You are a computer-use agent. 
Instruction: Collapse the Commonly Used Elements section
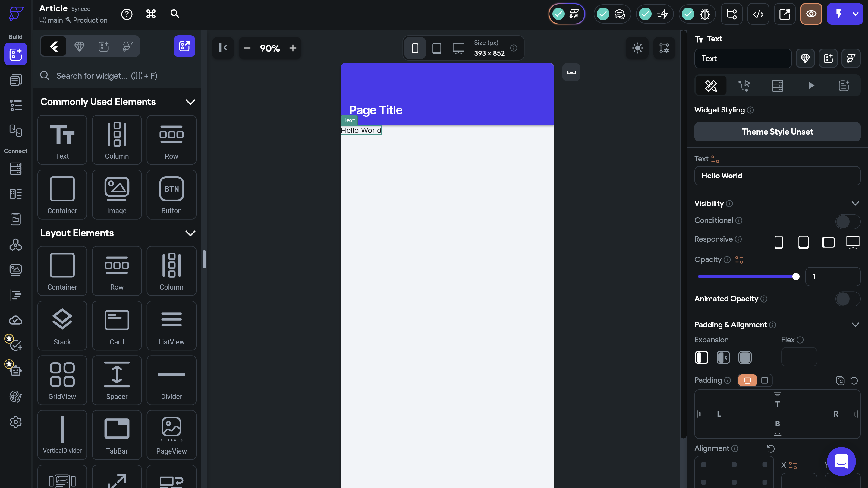[x=190, y=102]
